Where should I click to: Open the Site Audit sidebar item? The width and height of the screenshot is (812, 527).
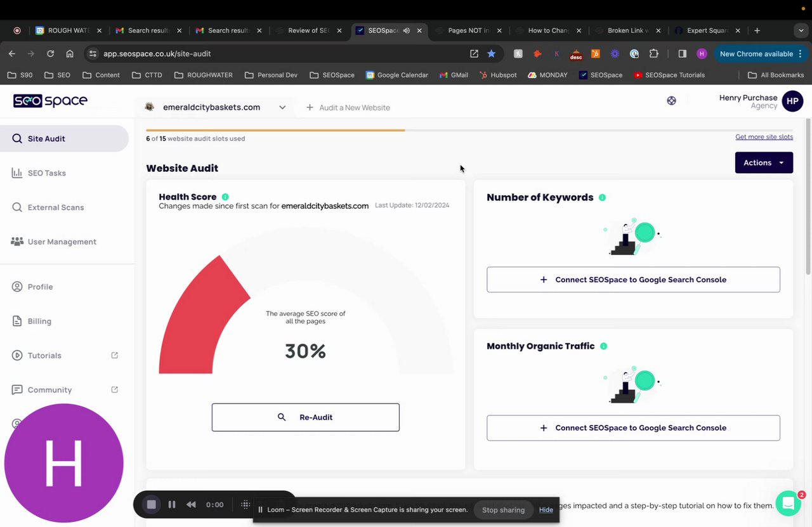[63, 138]
